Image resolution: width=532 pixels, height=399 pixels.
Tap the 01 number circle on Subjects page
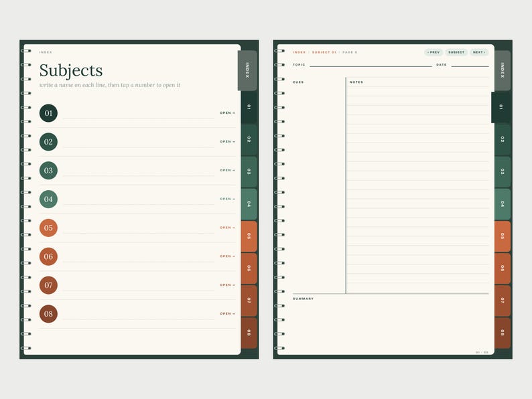tap(48, 113)
